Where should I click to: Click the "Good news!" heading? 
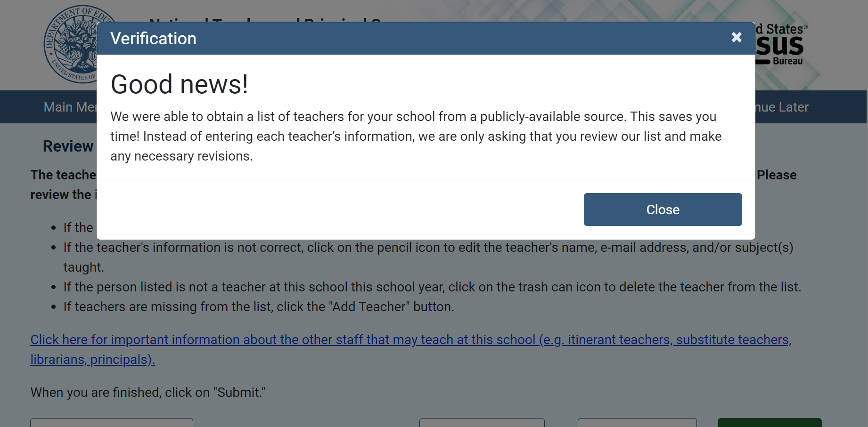(x=179, y=85)
